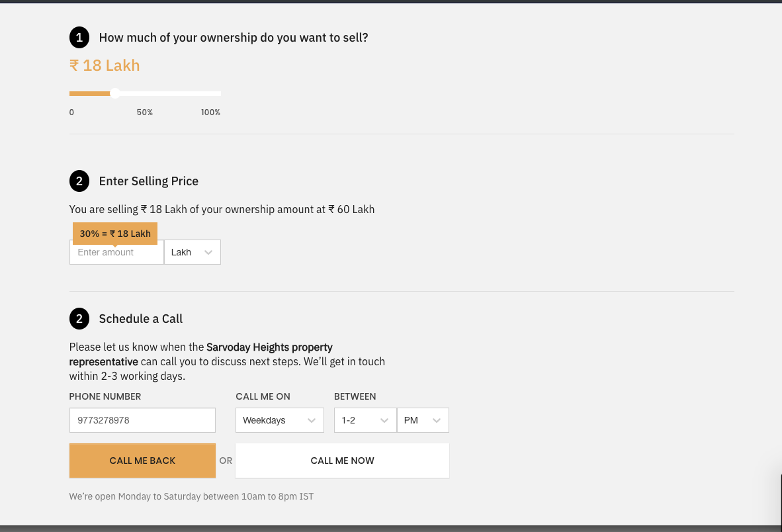Image resolution: width=782 pixels, height=532 pixels.
Task: Click the CALL ME NOW button
Action: pos(342,461)
